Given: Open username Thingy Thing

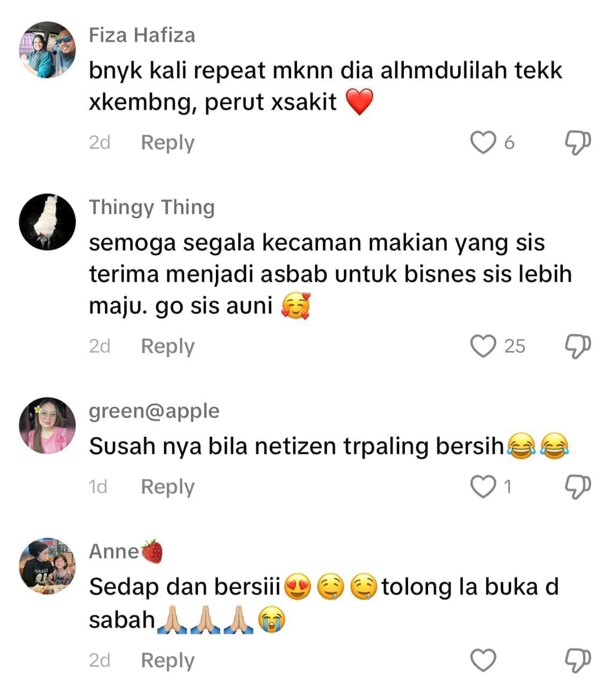Looking at the screenshot, I should (x=151, y=208).
